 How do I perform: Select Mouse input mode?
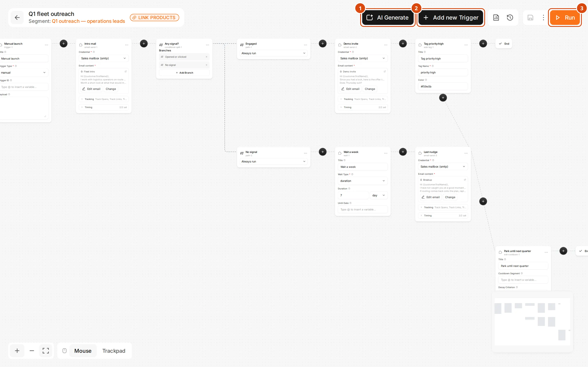83,351
